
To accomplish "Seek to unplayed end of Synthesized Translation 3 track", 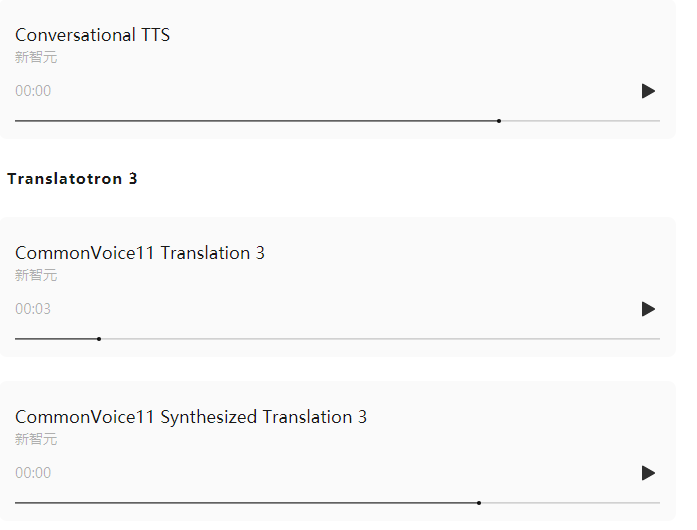I will coord(653,503).
